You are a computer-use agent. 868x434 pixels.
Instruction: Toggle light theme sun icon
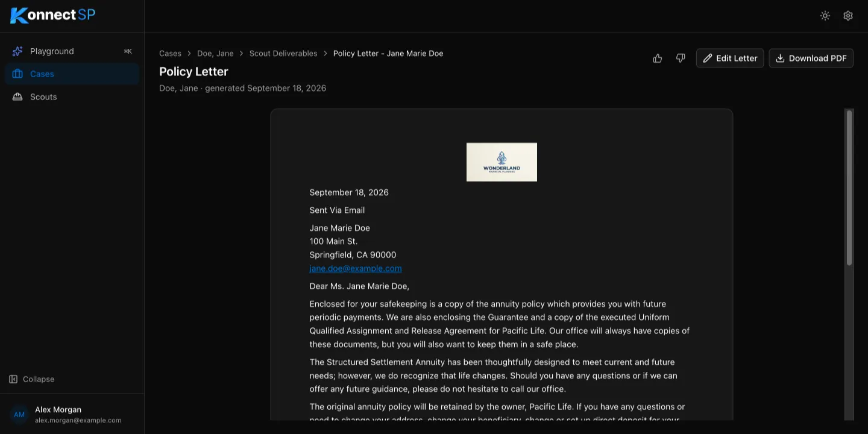coord(825,16)
